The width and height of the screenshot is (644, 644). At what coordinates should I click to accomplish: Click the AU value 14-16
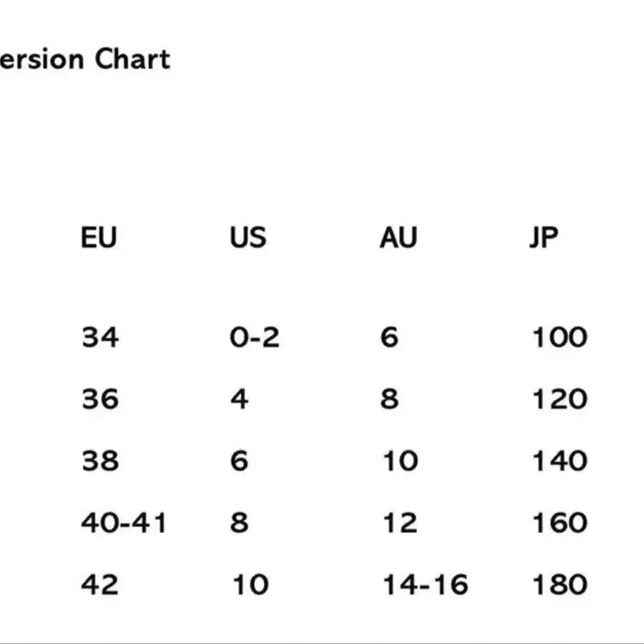pos(425,585)
